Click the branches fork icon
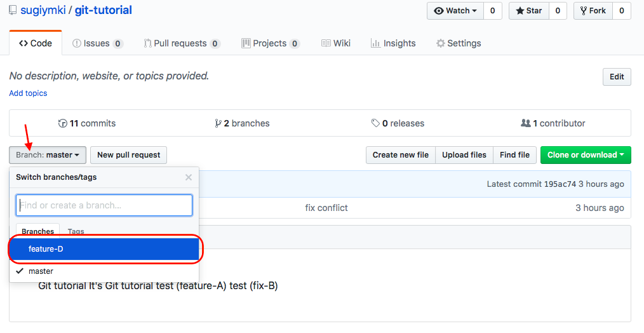 pyautogui.click(x=218, y=123)
